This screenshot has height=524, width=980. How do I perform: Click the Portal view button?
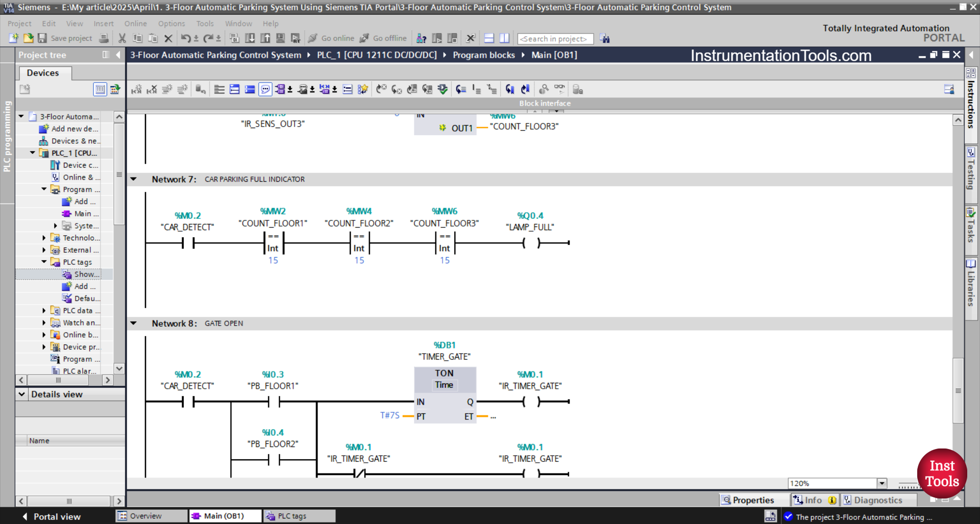tap(52, 516)
